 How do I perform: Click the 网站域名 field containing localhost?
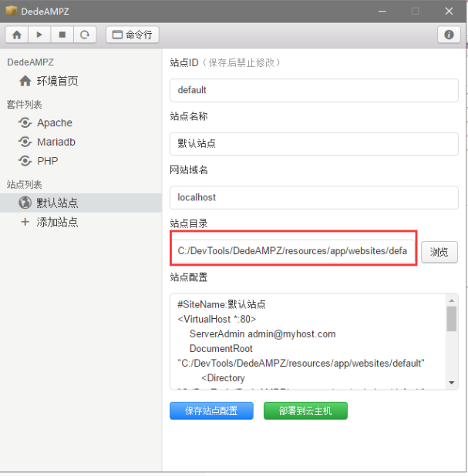[314, 197]
